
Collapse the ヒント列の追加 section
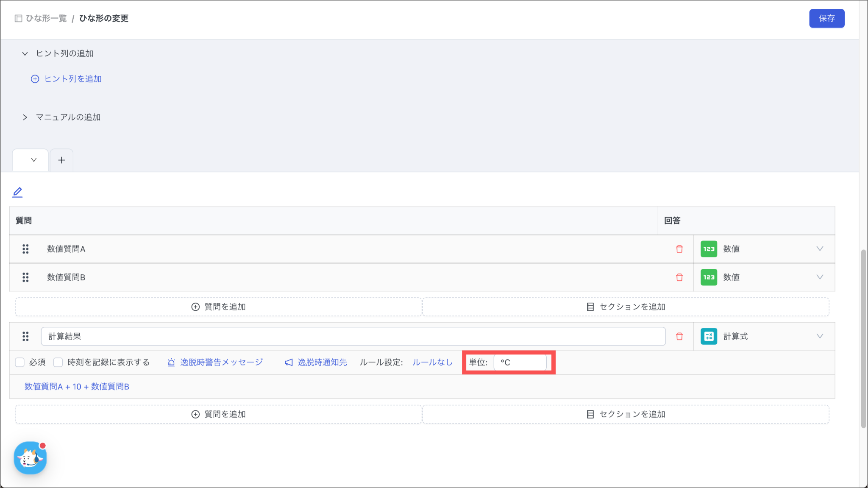25,53
